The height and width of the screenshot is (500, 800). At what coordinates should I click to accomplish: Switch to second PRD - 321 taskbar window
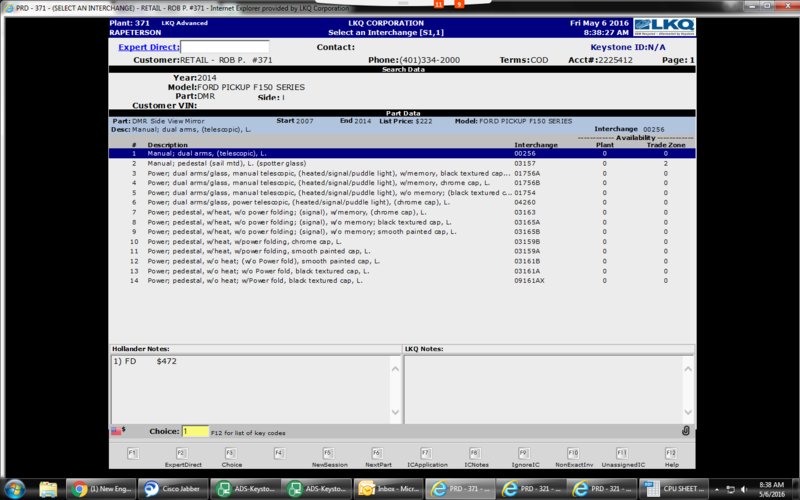point(603,489)
